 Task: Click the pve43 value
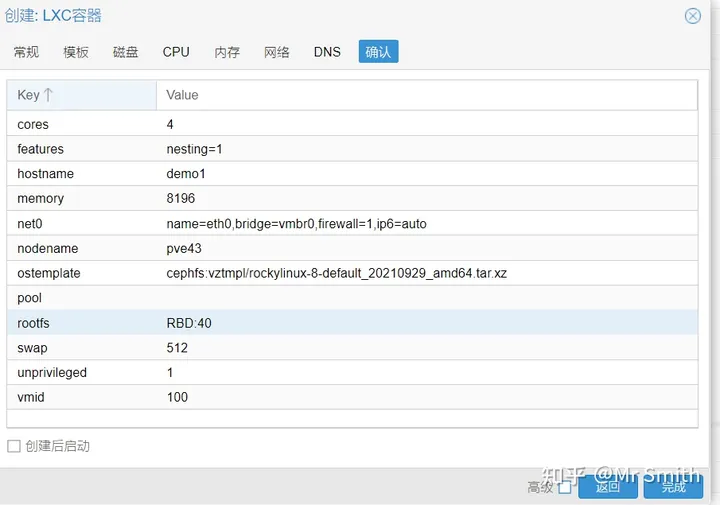(x=184, y=248)
